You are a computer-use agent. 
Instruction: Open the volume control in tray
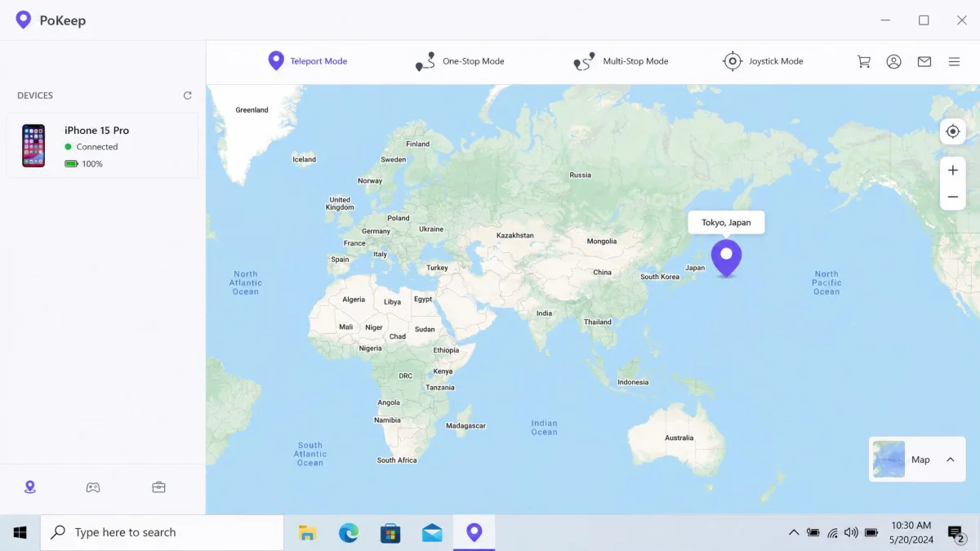click(x=851, y=533)
